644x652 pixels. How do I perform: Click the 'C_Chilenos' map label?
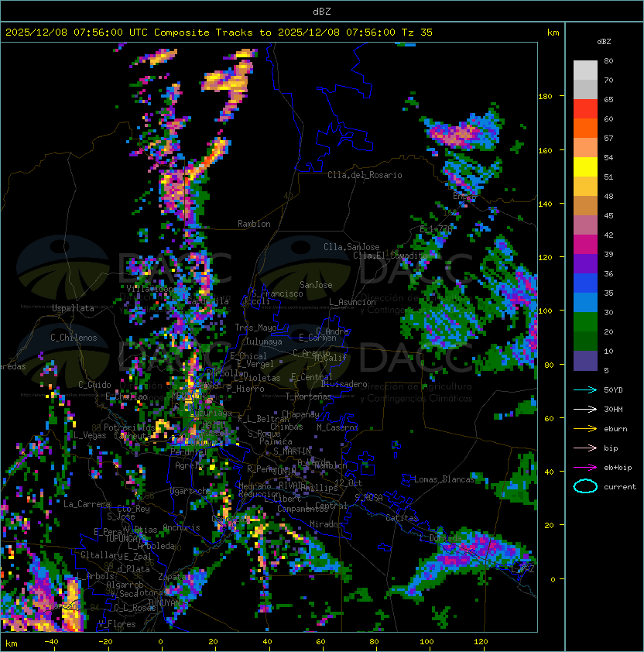click(74, 338)
